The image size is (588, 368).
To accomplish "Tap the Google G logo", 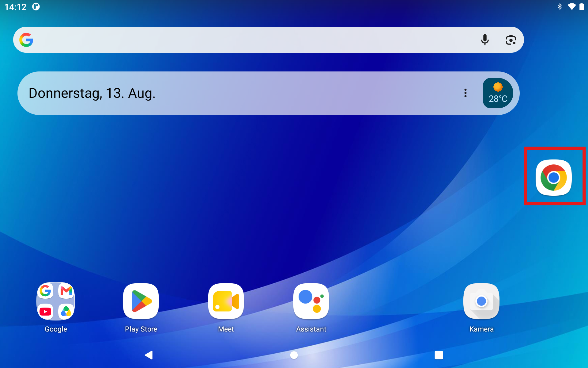I will (26, 40).
